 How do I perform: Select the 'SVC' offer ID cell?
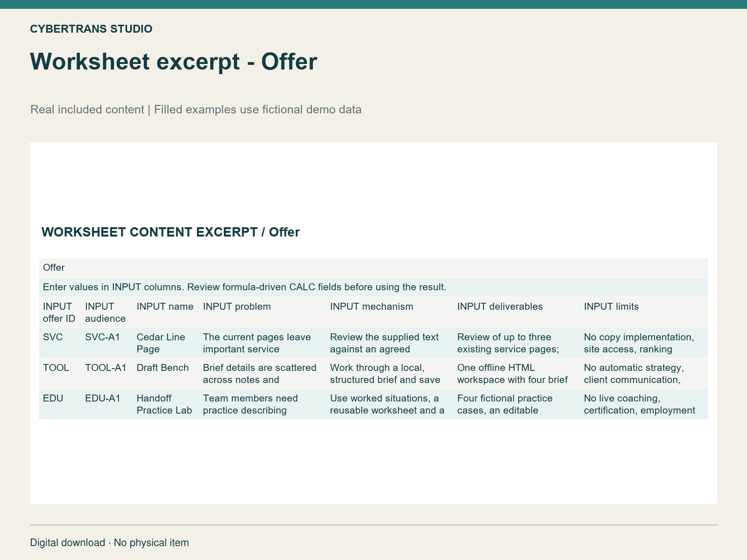60,343
